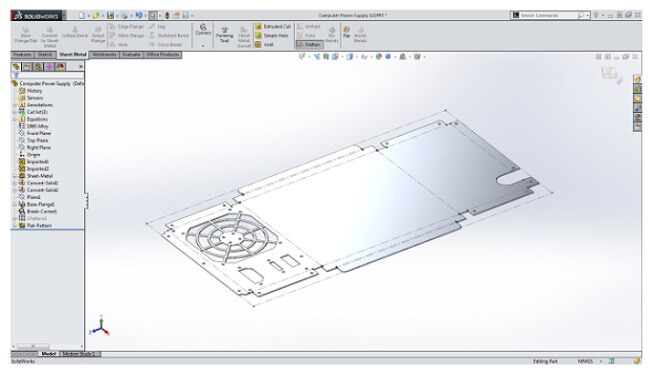
Task: Click the Undo icon
Action: point(138,15)
